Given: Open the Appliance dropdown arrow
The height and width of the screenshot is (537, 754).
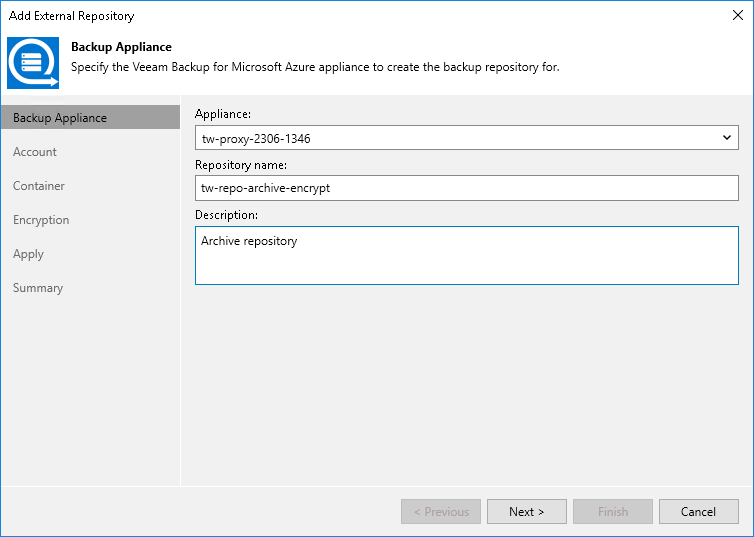Looking at the screenshot, I should coord(727,138).
